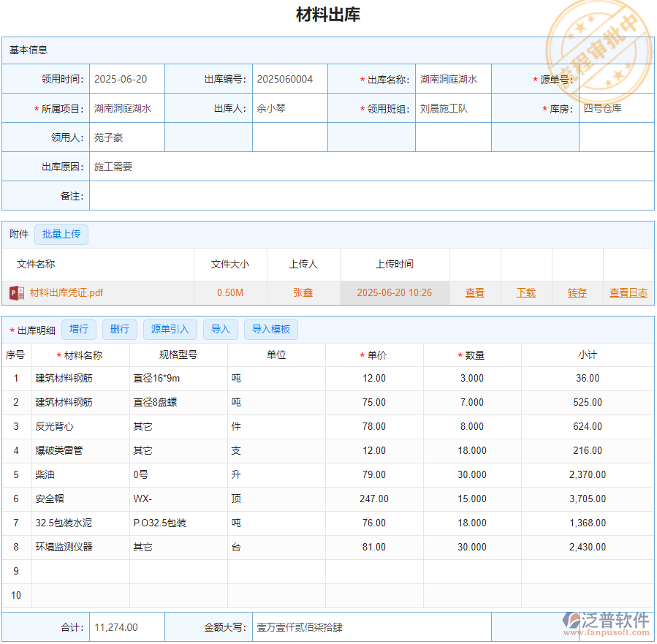
Task: Select row 5 柴油 material name cell
Action: pyautogui.click(x=80, y=474)
